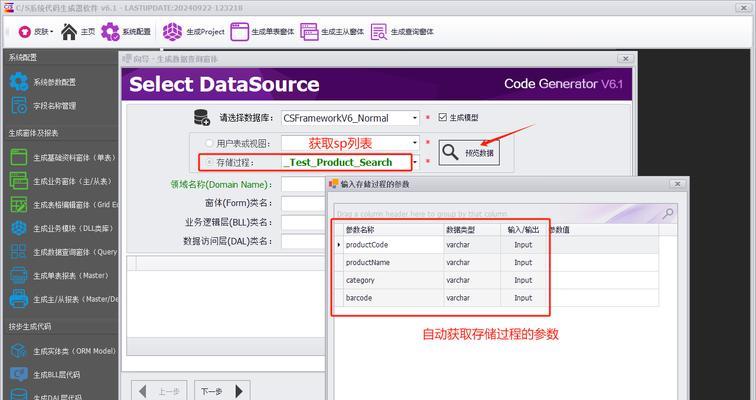The width and height of the screenshot is (756, 400).
Task: Select 生成基础资料窗体（单表） sidebar item
Action: [63, 158]
